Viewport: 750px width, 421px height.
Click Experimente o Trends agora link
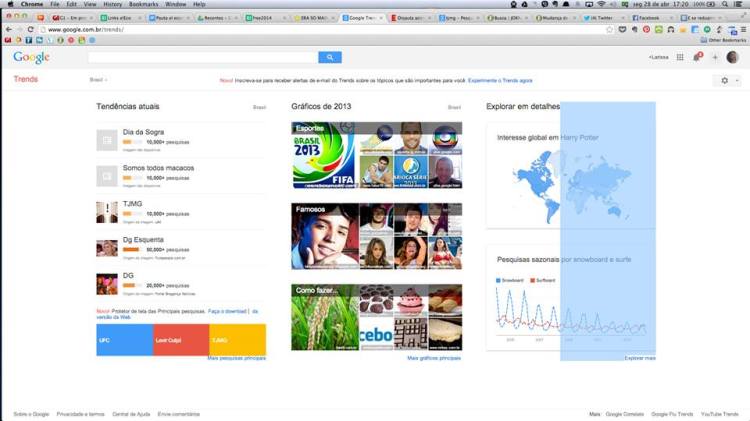pos(500,80)
